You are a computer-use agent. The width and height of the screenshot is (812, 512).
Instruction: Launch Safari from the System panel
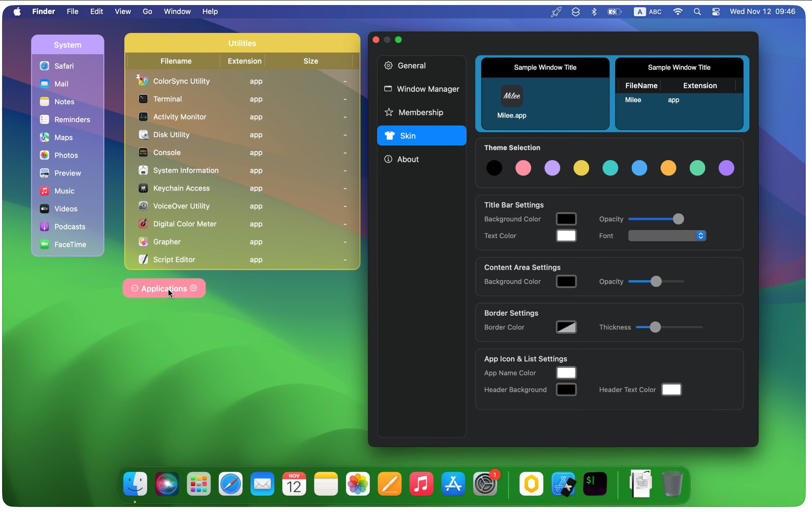63,66
